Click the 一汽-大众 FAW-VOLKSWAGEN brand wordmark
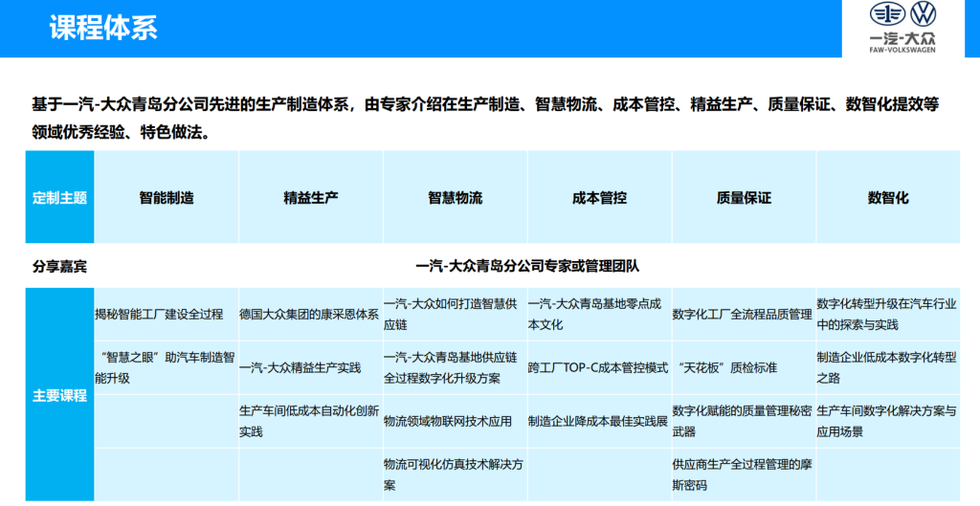 pos(903,43)
